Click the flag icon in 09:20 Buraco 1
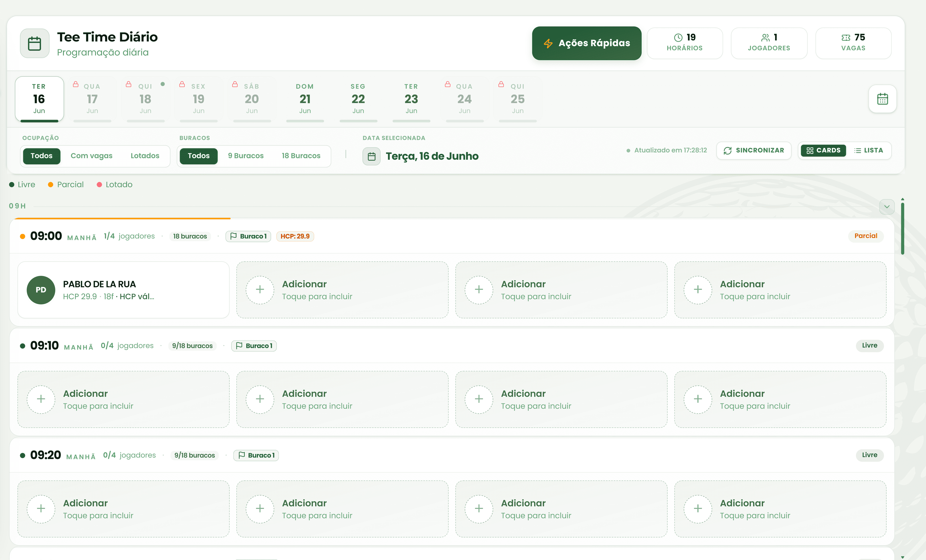The image size is (926, 560). pos(242,455)
